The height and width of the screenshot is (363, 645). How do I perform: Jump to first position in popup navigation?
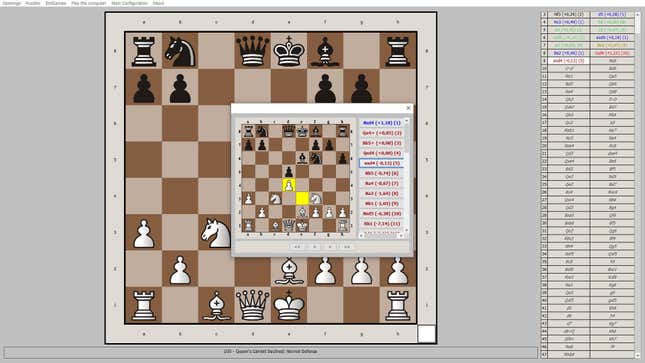(297, 247)
